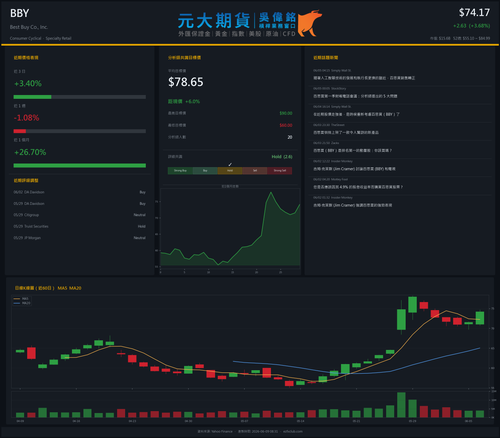Click the +3.40% three-day performance value
This screenshot has height=438, width=500.
[x=28, y=83]
